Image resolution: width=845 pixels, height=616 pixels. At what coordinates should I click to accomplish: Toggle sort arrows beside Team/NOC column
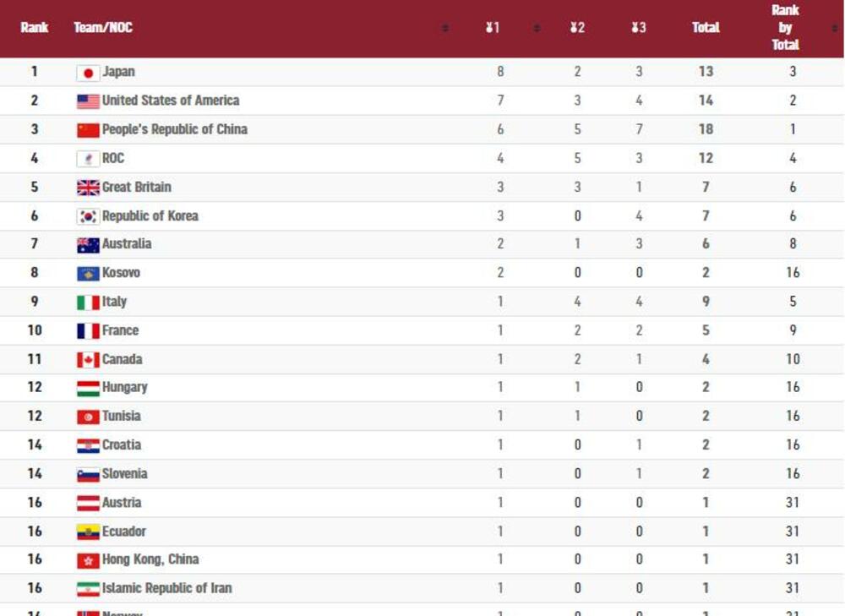pyautogui.click(x=445, y=29)
